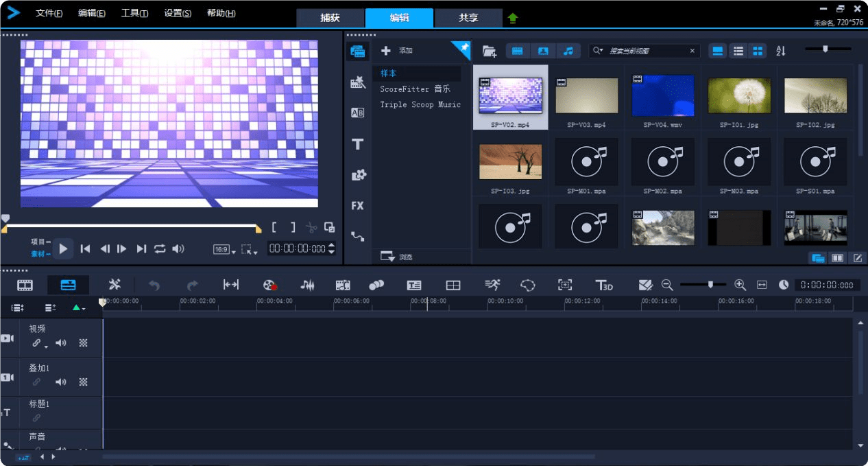
Task: Open the FX filter library
Action: [357, 206]
